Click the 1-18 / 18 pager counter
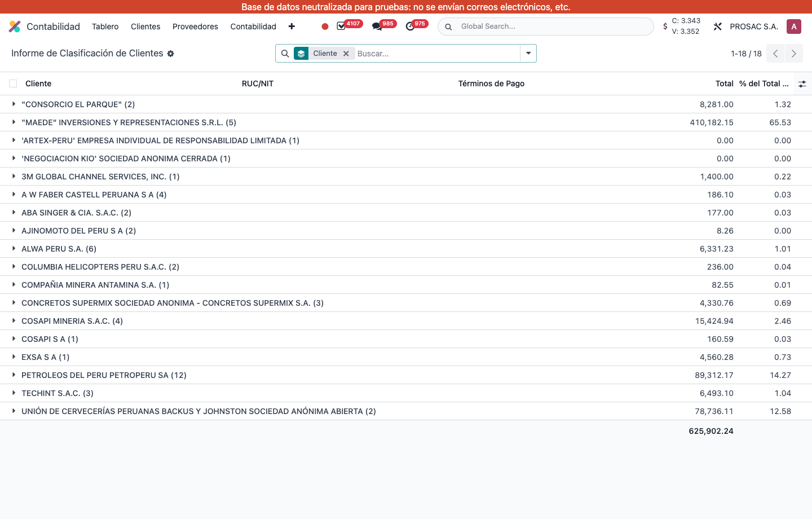The image size is (812, 519). coord(746,54)
